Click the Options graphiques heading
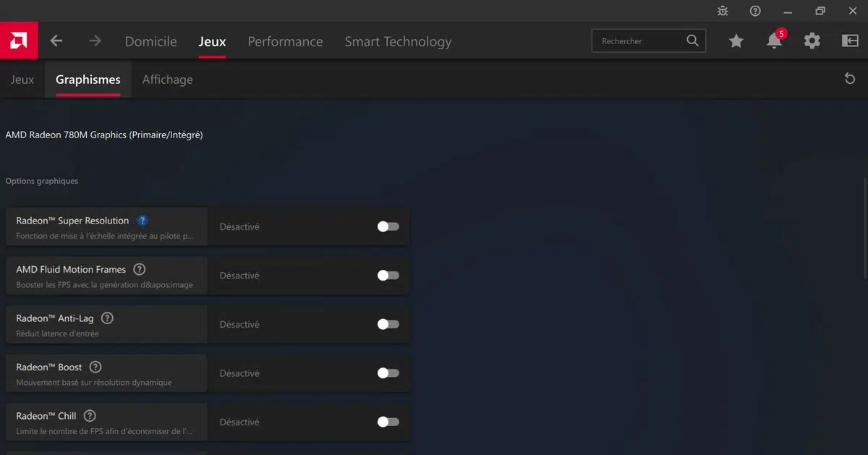 coord(42,181)
